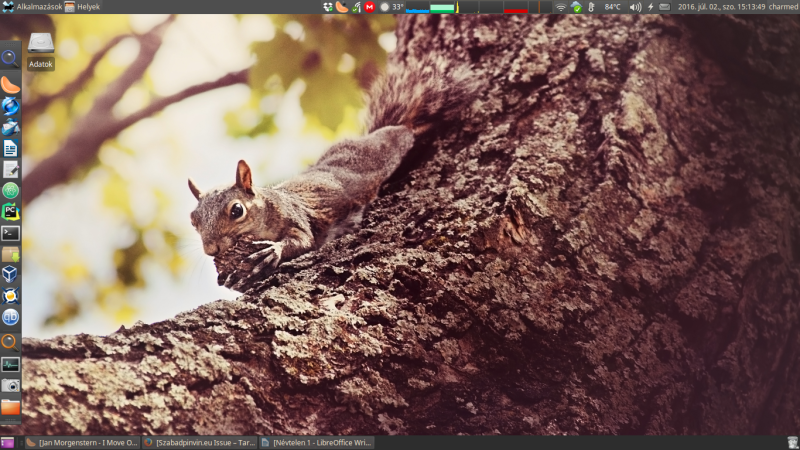The height and width of the screenshot is (450, 800).
Task: Open the Helyek places menu
Action: tap(83, 7)
